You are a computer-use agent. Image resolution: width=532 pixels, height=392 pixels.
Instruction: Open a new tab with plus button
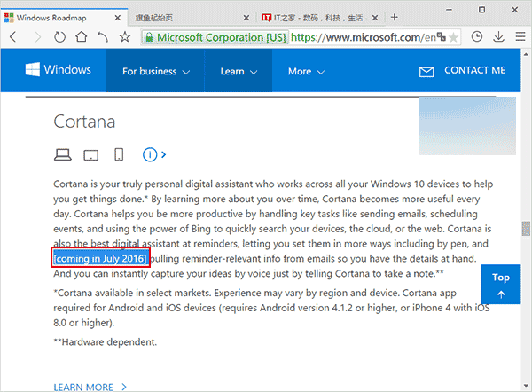click(x=394, y=17)
